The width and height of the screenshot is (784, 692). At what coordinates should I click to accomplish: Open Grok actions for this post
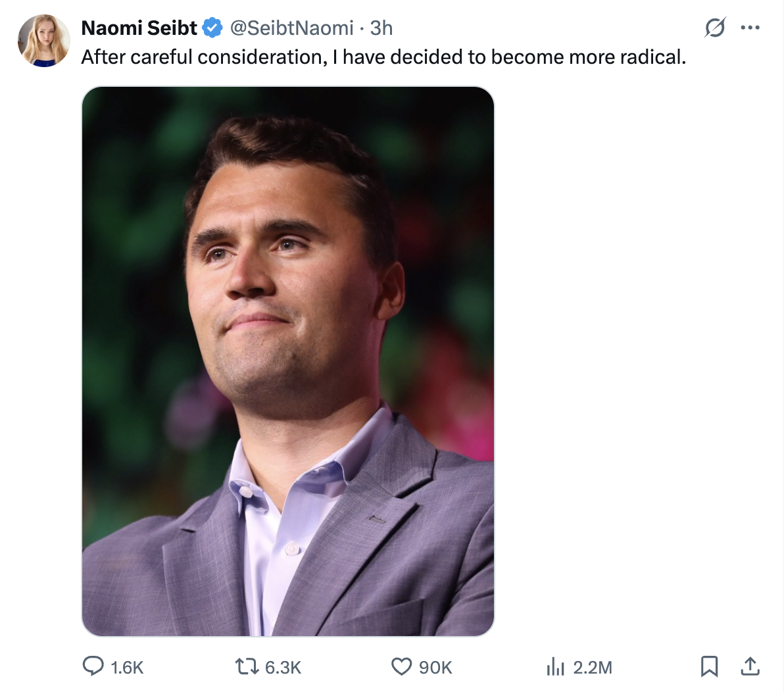pyautogui.click(x=714, y=28)
